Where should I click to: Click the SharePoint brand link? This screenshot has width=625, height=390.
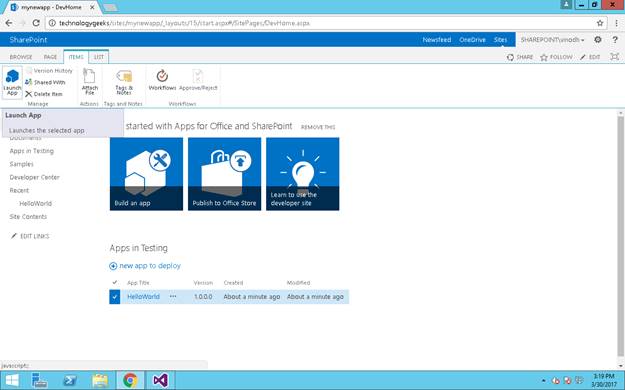coord(28,40)
